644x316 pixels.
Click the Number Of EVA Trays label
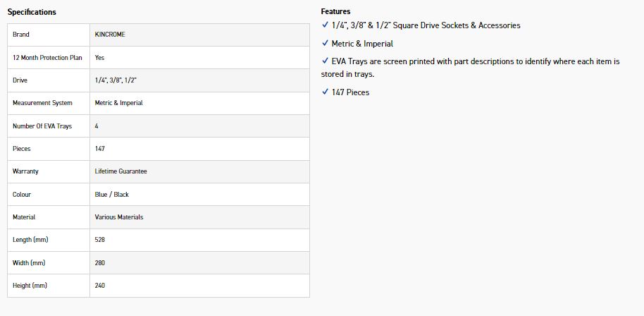(x=42, y=126)
